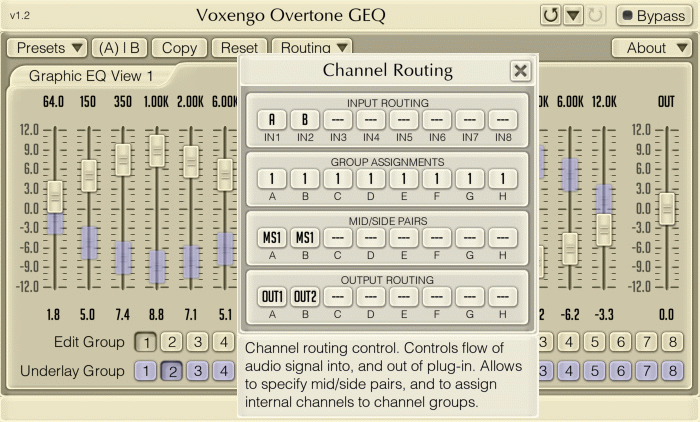The width and height of the screenshot is (700, 422).
Task: Open OUT1 output routing selector for channel A
Action: [x=272, y=297]
